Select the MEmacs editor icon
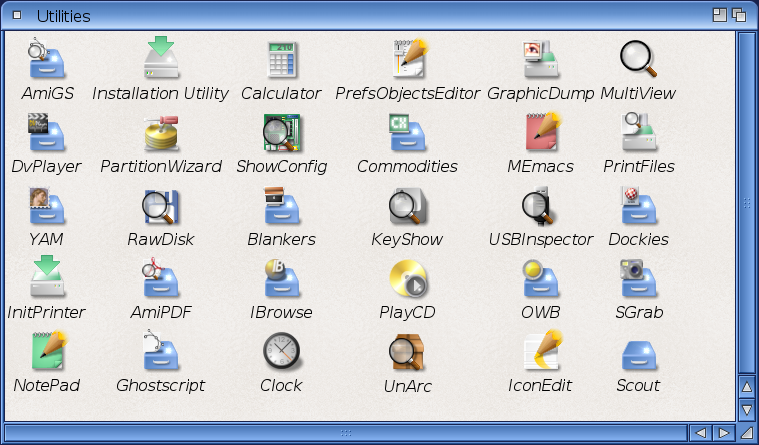The width and height of the screenshot is (759, 445). click(540, 135)
